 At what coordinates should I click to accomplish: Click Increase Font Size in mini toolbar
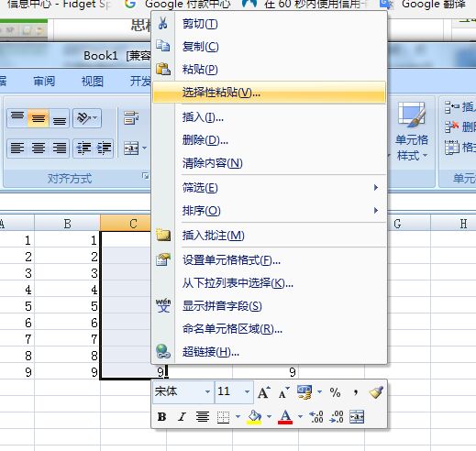(264, 392)
